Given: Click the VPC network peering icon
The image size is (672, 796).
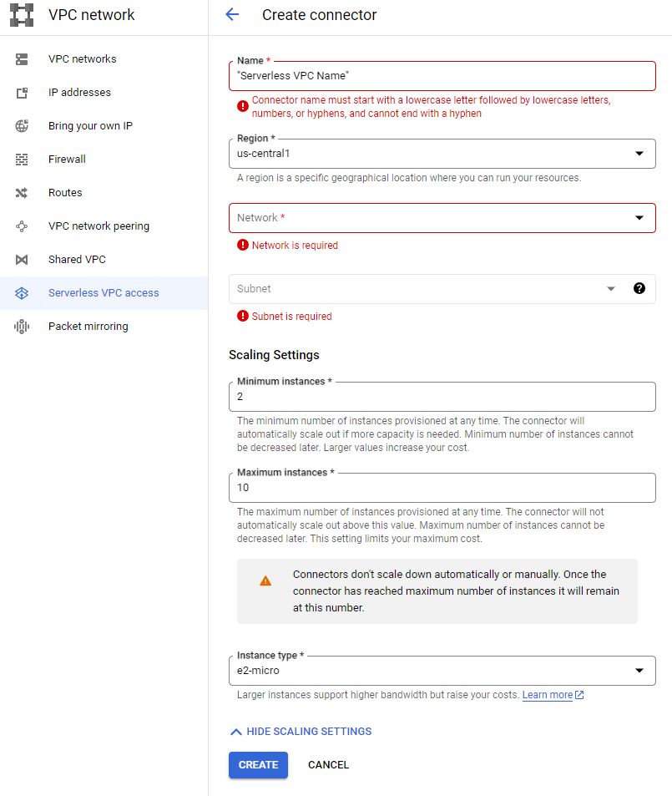Looking at the screenshot, I should pos(23,226).
